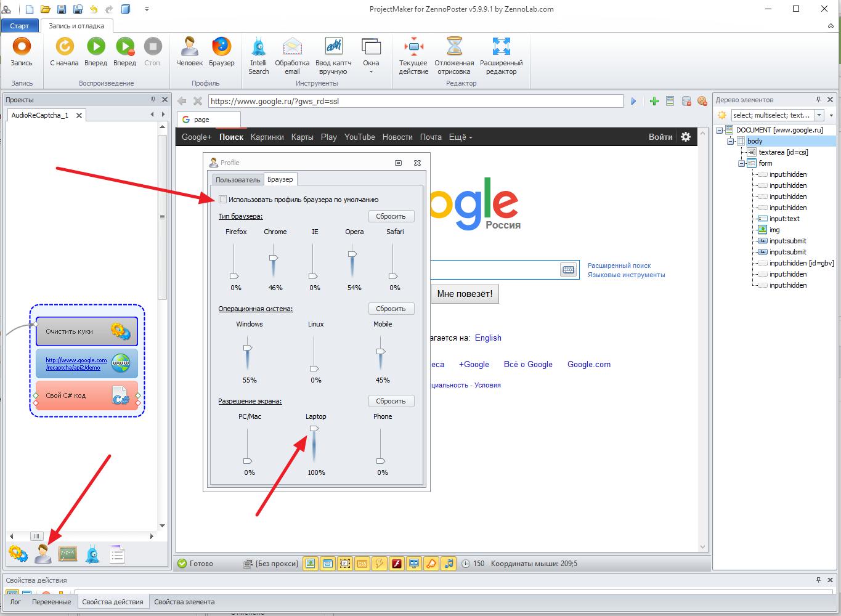Open the Advanced editor icon
Viewport: 841px width, 616px height.
click(501, 47)
